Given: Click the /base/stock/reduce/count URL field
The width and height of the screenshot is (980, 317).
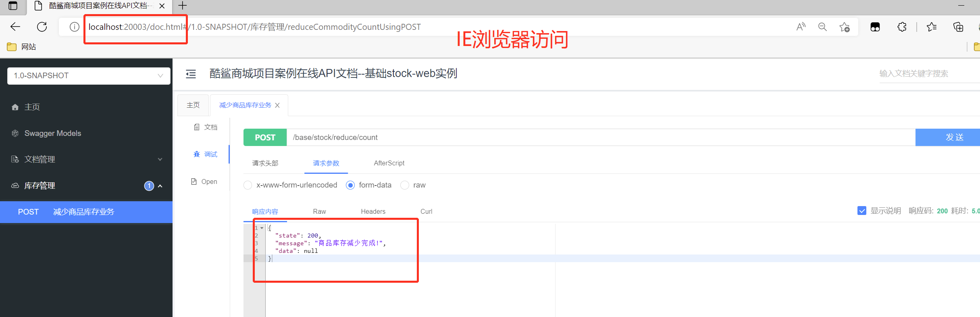Looking at the screenshot, I should point(601,137).
